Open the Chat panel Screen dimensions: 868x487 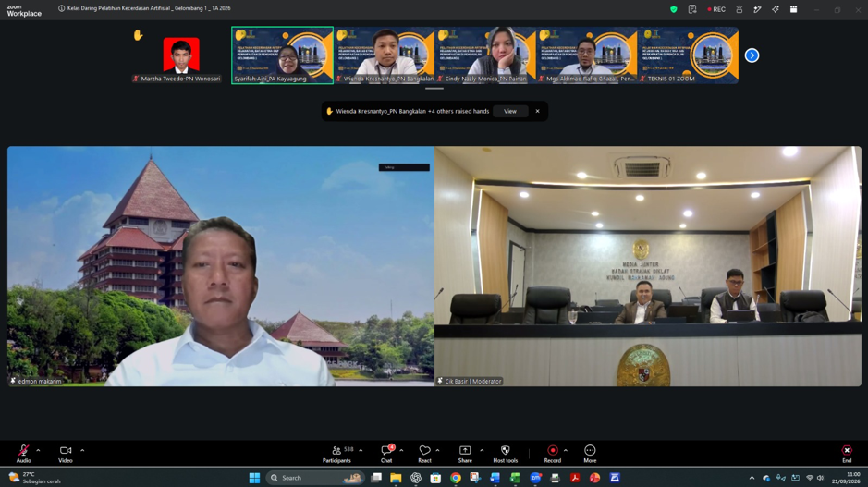point(386,453)
